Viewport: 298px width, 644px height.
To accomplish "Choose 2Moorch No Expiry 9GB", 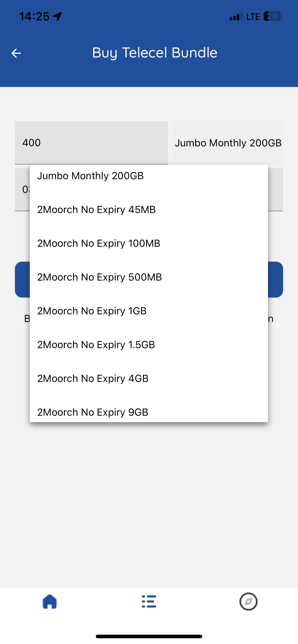I will (x=149, y=410).
